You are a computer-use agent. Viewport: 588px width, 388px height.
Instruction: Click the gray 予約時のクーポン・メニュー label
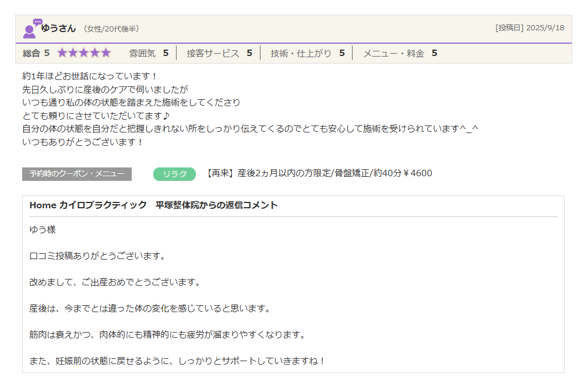77,174
